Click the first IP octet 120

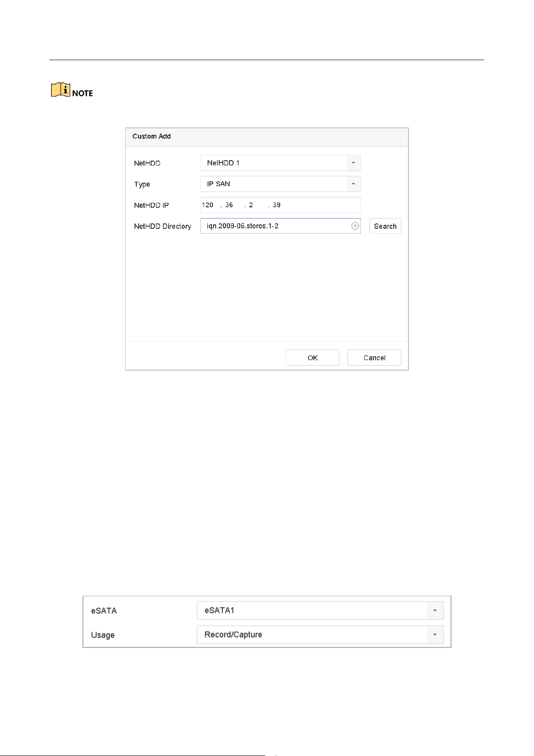(x=208, y=205)
